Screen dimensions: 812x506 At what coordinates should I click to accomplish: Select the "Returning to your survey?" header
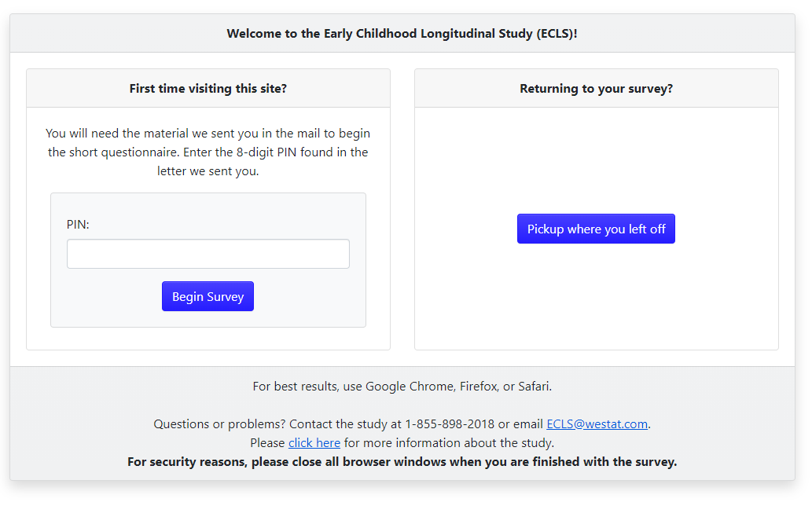tap(596, 89)
